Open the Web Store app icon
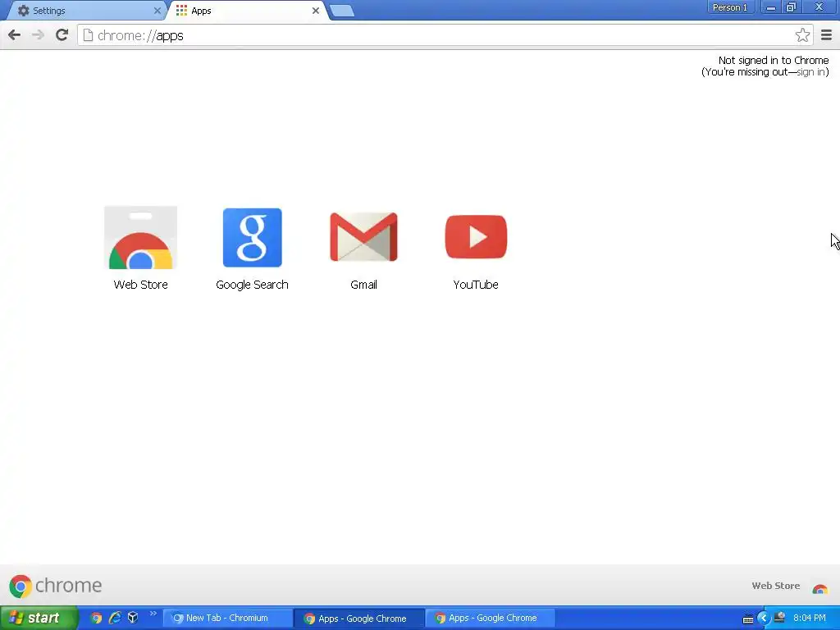Image resolution: width=840 pixels, height=630 pixels. (x=141, y=237)
